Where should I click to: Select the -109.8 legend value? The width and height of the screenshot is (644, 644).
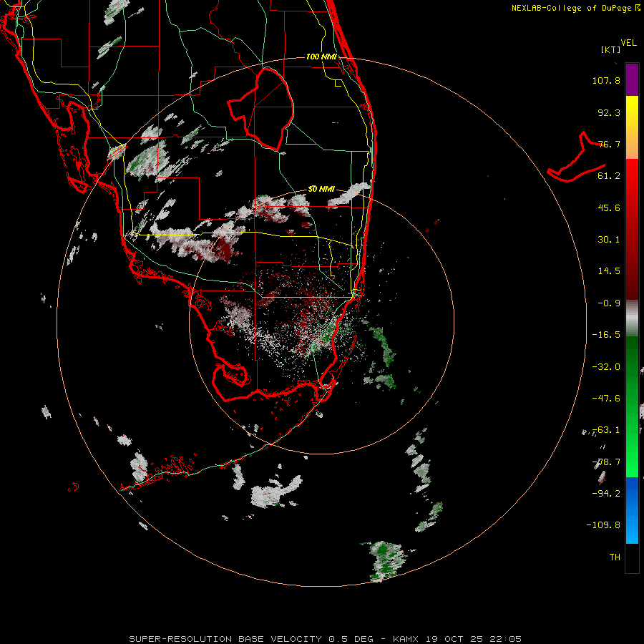coord(603,525)
